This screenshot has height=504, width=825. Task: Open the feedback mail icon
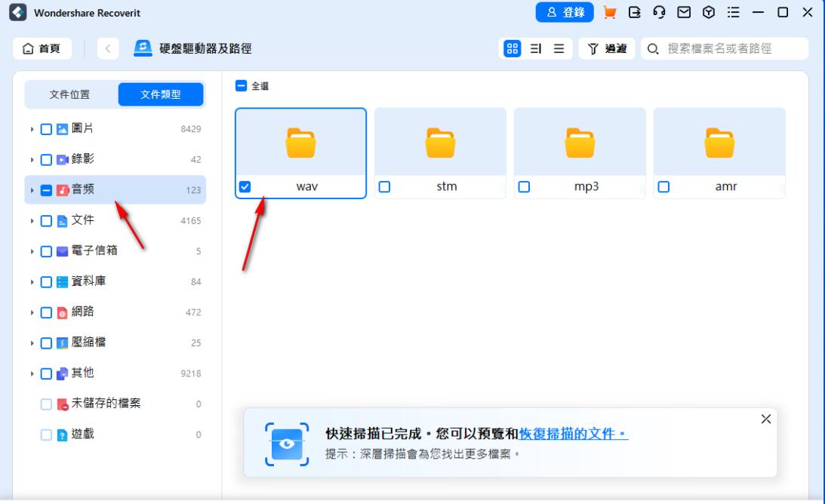(683, 13)
